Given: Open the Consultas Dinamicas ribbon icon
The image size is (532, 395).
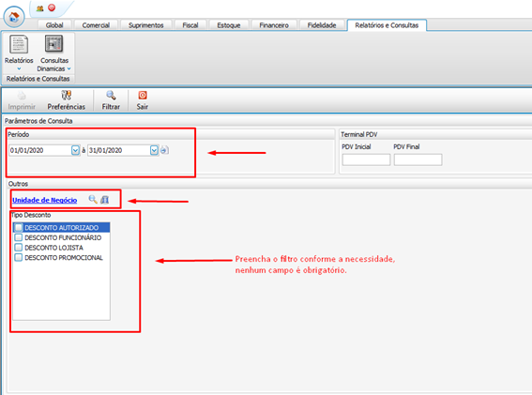Looking at the screenshot, I should click(x=54, y=44).
